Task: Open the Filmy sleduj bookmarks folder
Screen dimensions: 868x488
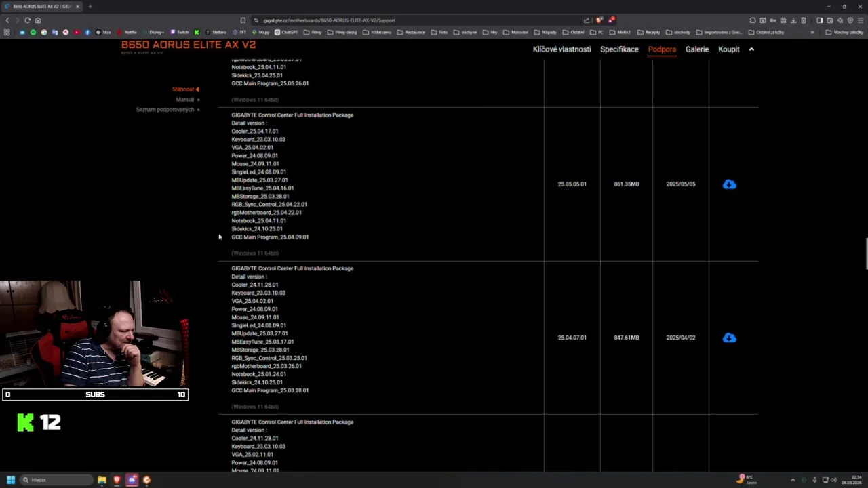Action: point(342,32)
